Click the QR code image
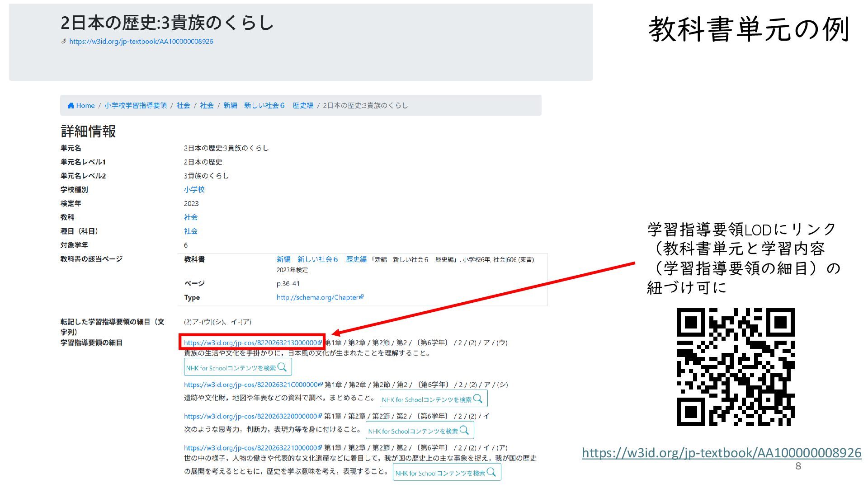Image resolution: width=868 pixels, height=488 pixels. click(735, 367)
